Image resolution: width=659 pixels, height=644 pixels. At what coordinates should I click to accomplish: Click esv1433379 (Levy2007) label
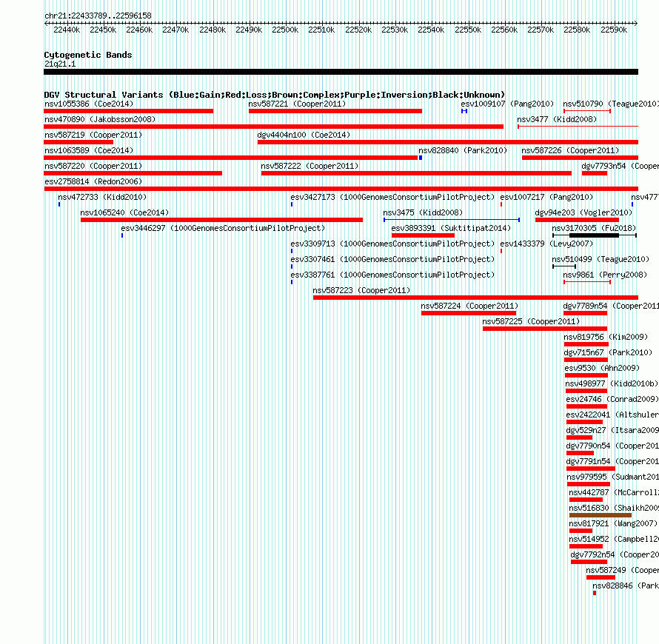546,244
